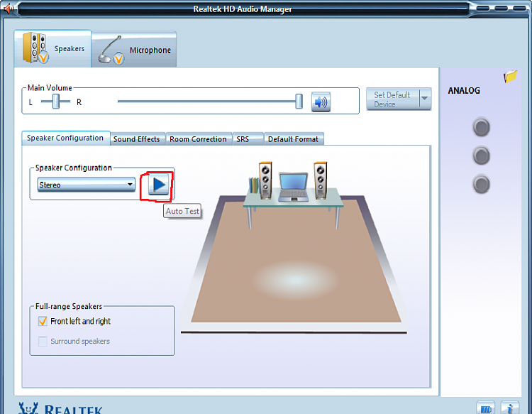
Task: Click the top analog jack connector
Action: click(481, 127)
